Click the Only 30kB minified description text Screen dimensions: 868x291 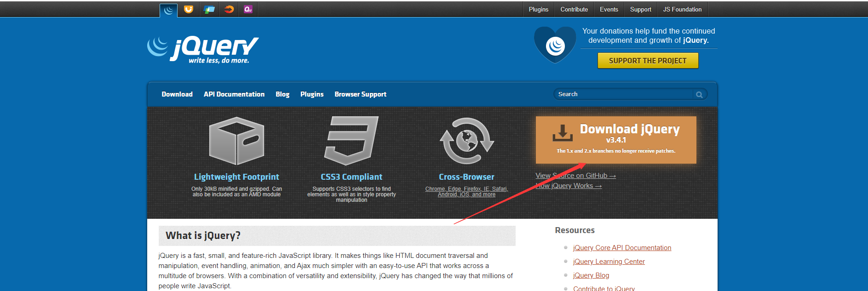point(236,192)
